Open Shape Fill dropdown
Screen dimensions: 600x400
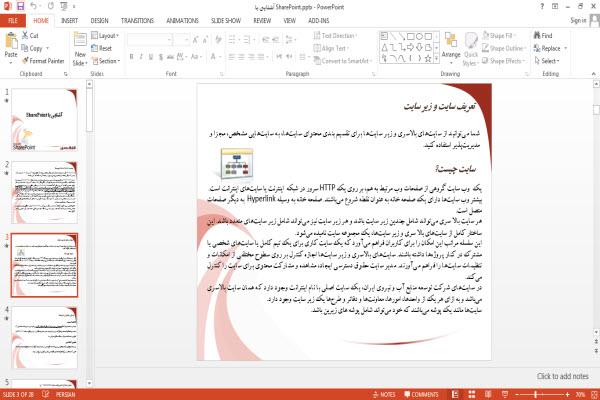pos(499,36)
